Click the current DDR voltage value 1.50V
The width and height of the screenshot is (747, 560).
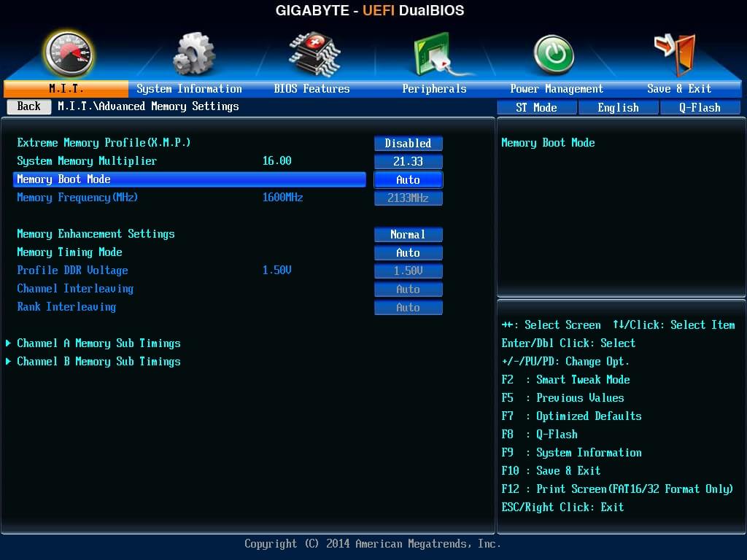[276, 270]
